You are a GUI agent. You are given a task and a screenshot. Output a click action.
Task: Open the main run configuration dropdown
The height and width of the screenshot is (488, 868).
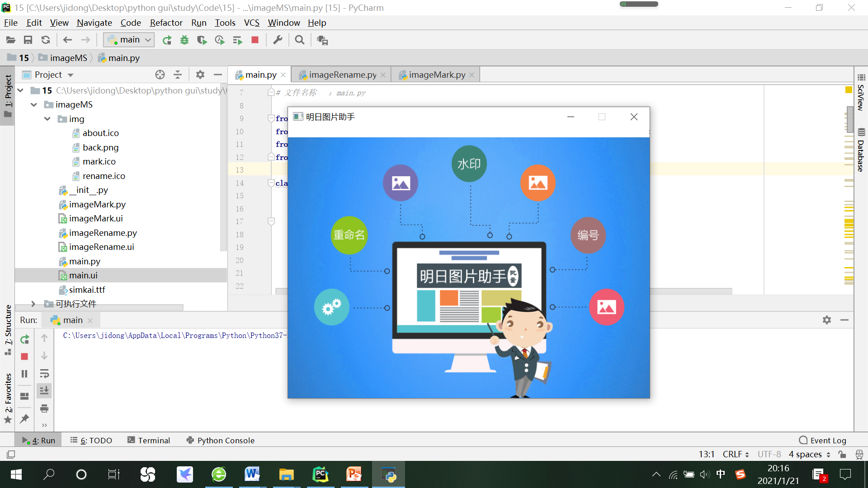tap(129, 40)
